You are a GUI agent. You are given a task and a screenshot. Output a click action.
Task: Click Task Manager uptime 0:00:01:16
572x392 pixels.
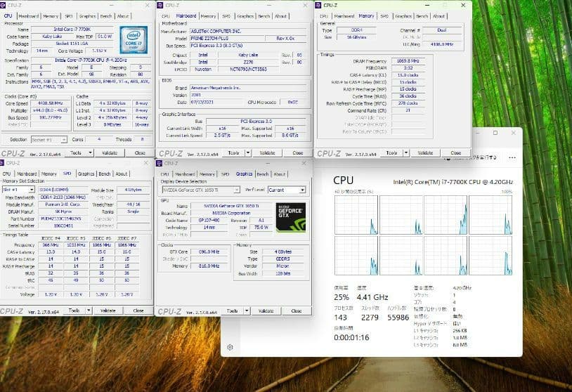(351, 338)
